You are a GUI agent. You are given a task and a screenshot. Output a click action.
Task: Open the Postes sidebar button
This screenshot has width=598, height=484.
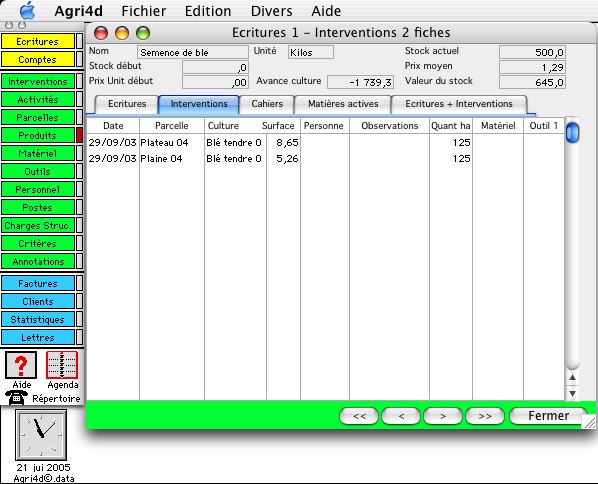pos(37,207)
